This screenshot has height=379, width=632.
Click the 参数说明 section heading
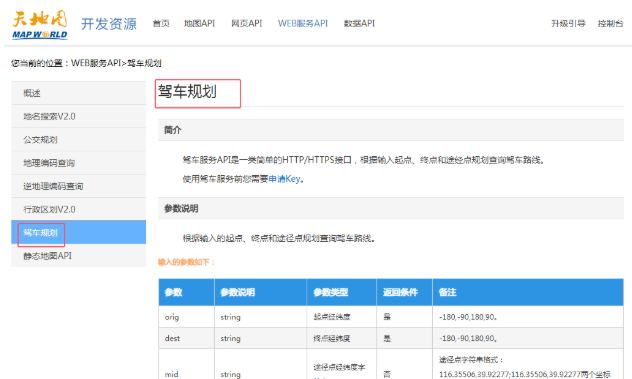(181, 208)
